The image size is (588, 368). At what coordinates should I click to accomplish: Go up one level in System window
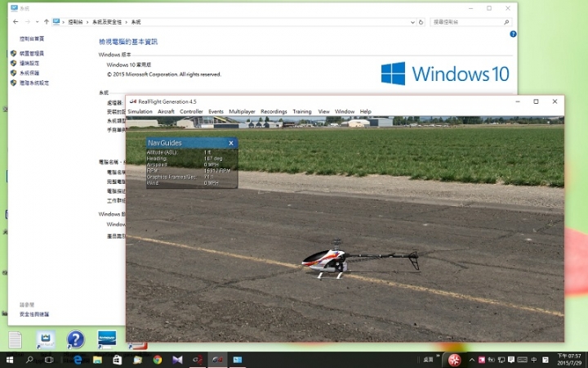(x=46, y=22)
